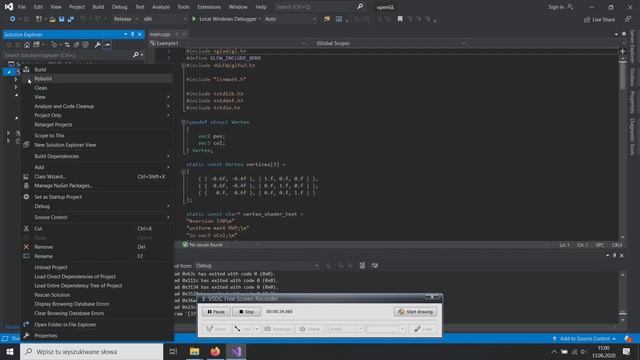This screenshot has width=640, height=360.
Task: Collapse the typedef struct Vertex code block
Action: 184,122
